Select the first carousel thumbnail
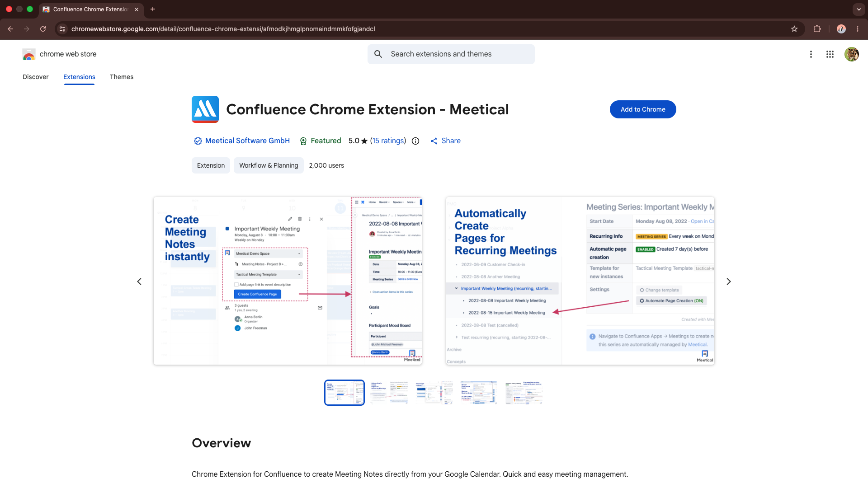Viewport: 868px width, 488px height. 344,393
